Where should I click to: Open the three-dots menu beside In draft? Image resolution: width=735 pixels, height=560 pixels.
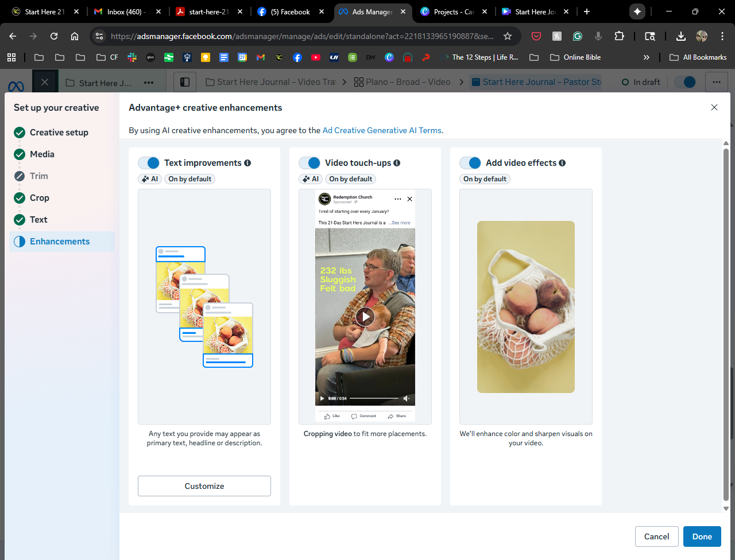click(x=716, y=82)
